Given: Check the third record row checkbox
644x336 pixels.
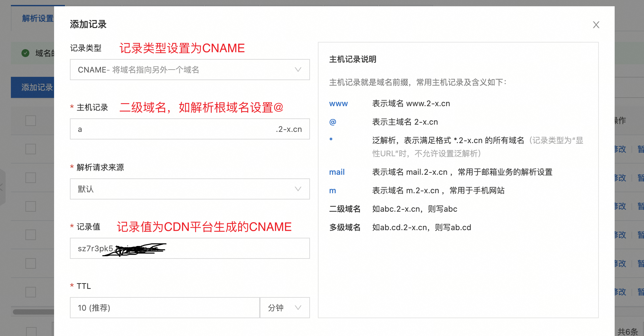Looking at the screenshot, I should [30, 178].
